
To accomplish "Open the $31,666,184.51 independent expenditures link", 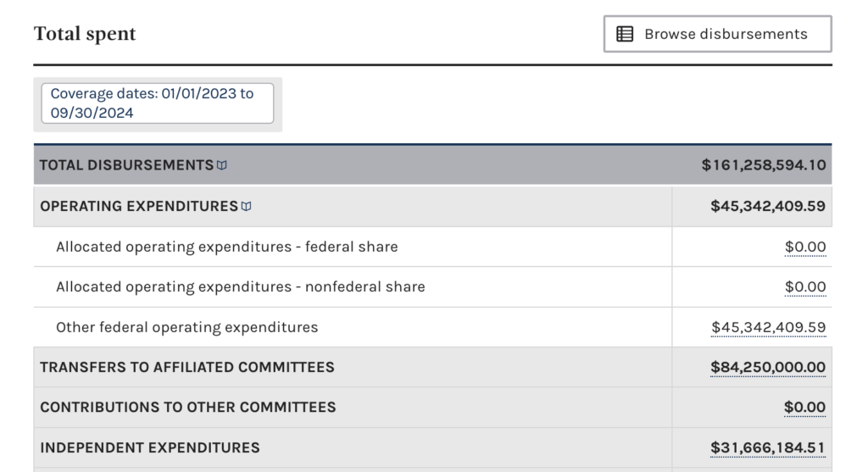I will pos(768,447).
